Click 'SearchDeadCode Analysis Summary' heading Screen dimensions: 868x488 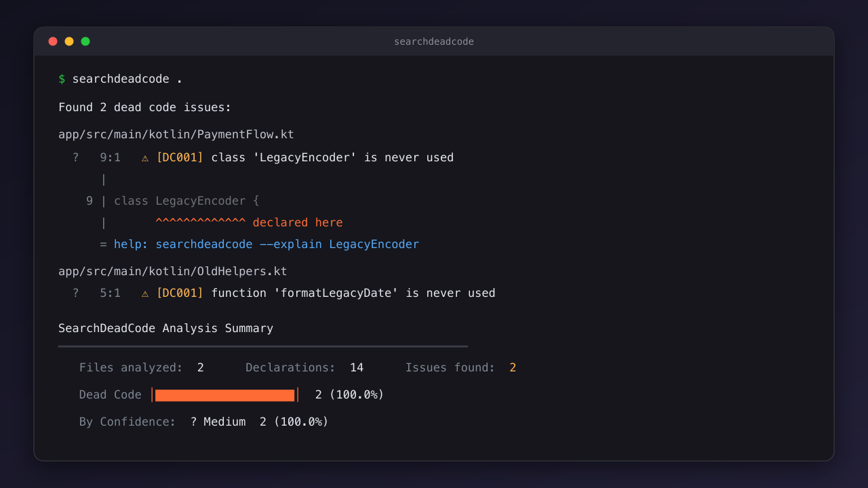point(166,328)
